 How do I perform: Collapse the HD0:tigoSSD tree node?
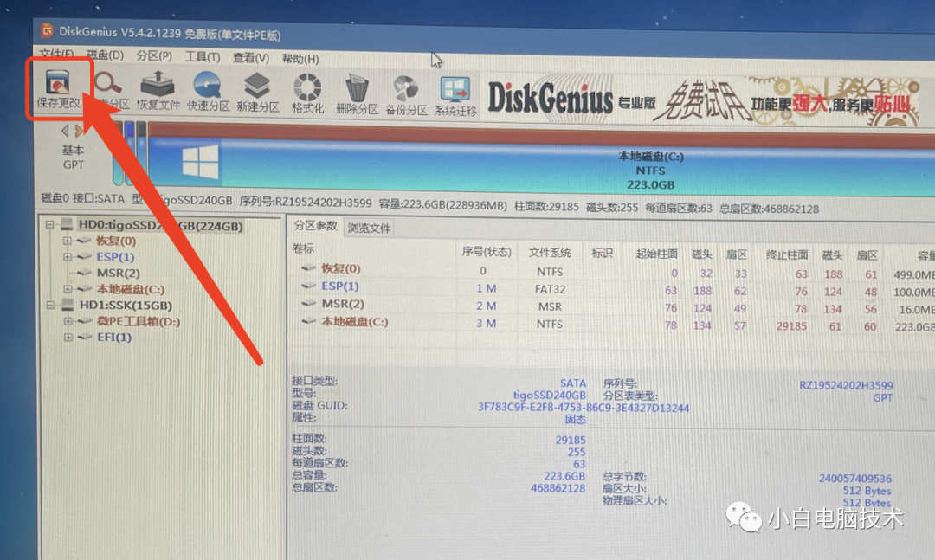[x=50, y=225]
